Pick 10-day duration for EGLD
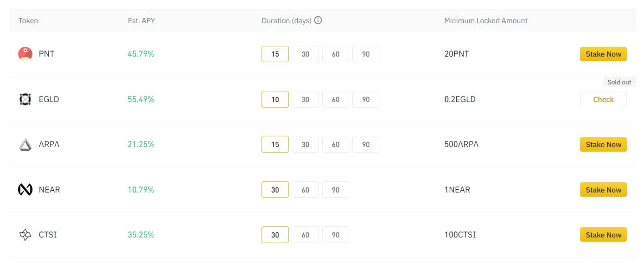 tap(275, 99)
